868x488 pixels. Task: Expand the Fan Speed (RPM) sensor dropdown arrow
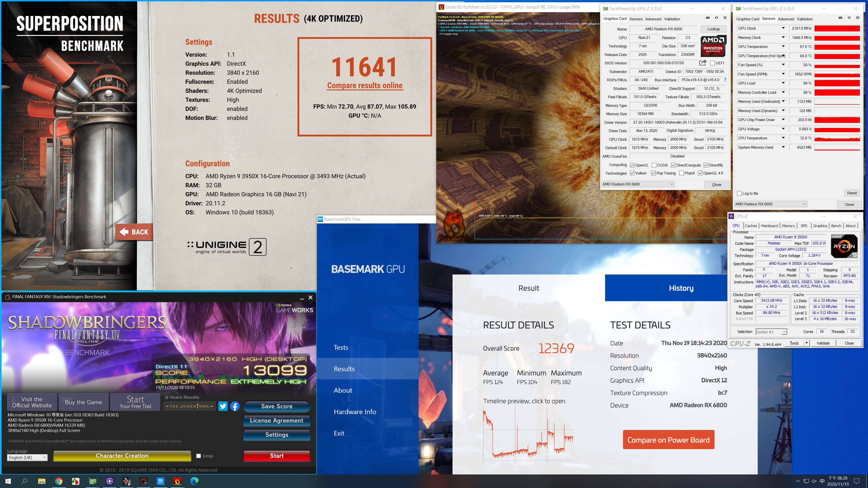click(783, 74)
